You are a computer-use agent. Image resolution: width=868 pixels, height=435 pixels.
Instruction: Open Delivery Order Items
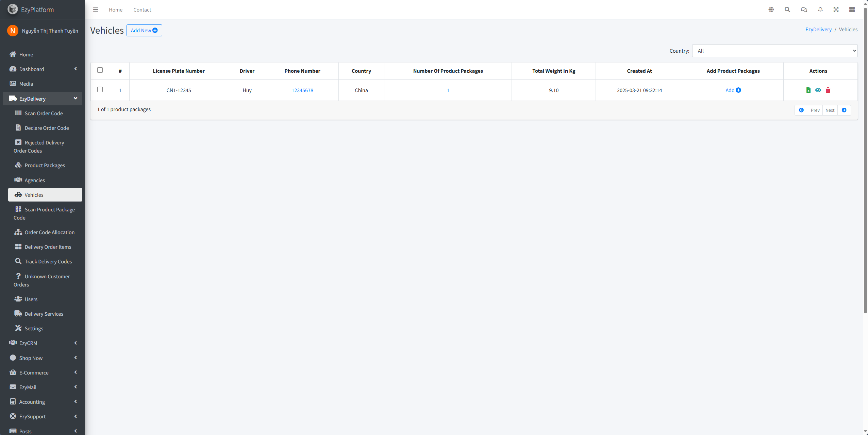[45, 247]
